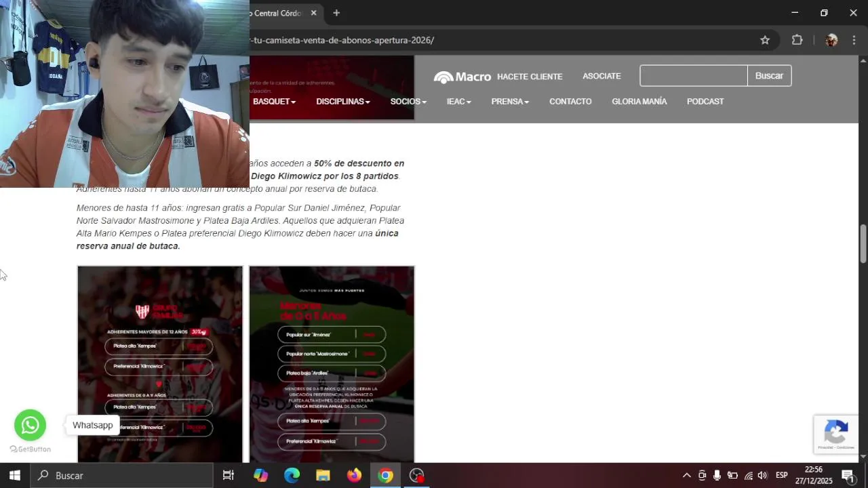868x488 pixels.
Task: Open Windows Start menu
Action: (15, 476)
